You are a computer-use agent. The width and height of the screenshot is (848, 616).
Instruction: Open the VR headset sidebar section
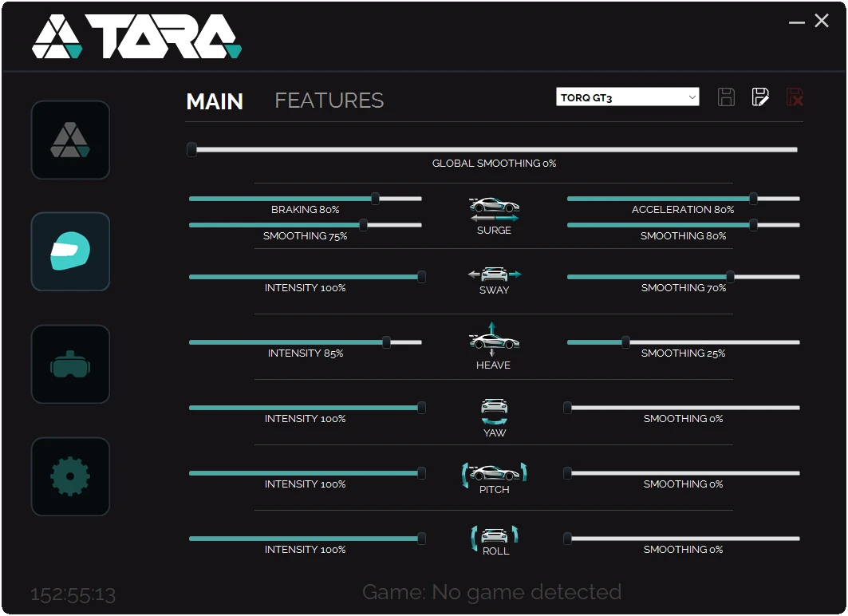click(x=70, y=364)
